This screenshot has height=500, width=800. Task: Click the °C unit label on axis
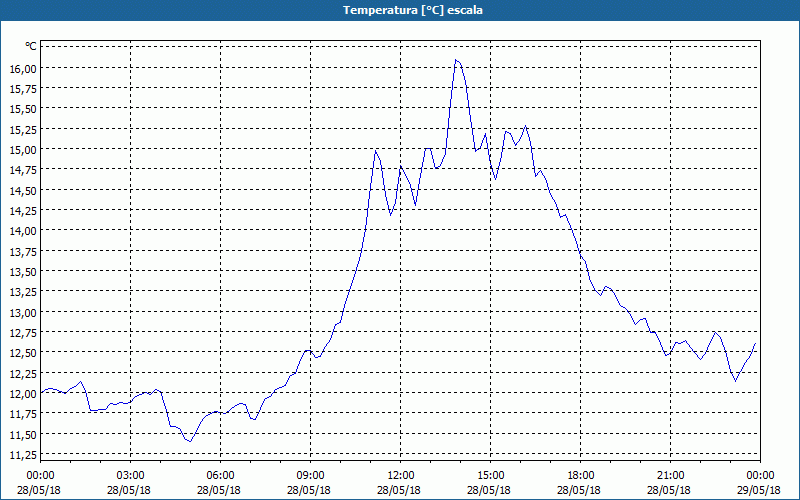[x=31, y=46]
